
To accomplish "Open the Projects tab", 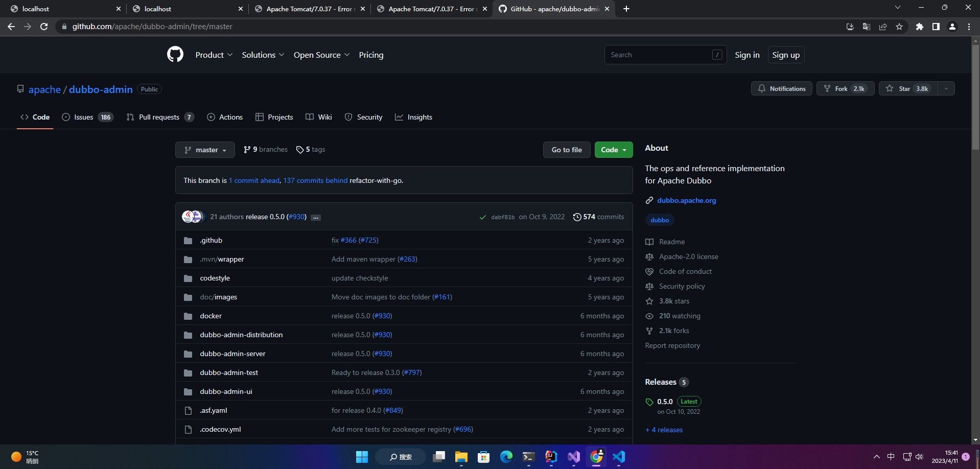I will [x=274, y=117].
